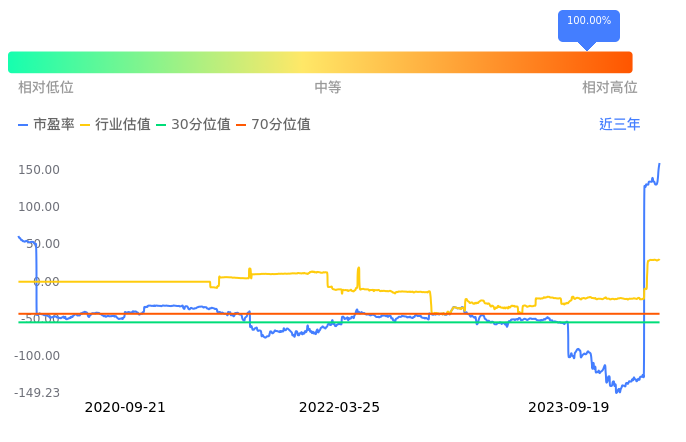Click the 2020-09-21 date on the axis
Screen dimensions: 686x442
click(125, 408)
